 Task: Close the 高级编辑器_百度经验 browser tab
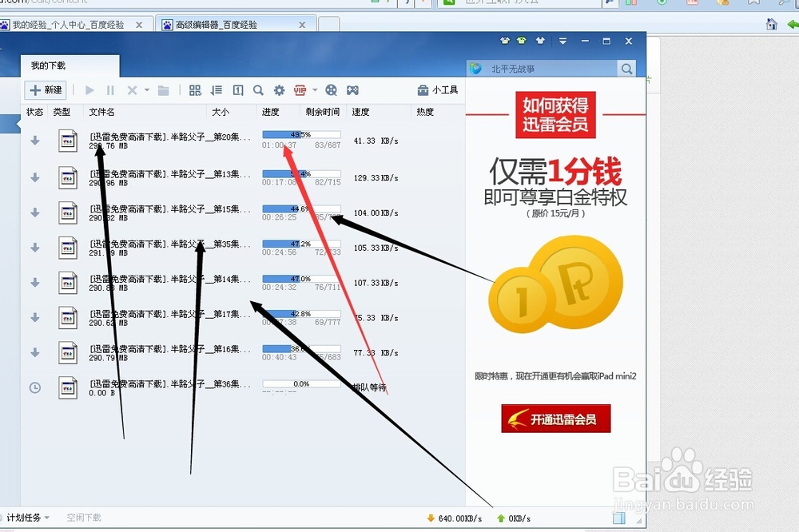tap(302, 25)
